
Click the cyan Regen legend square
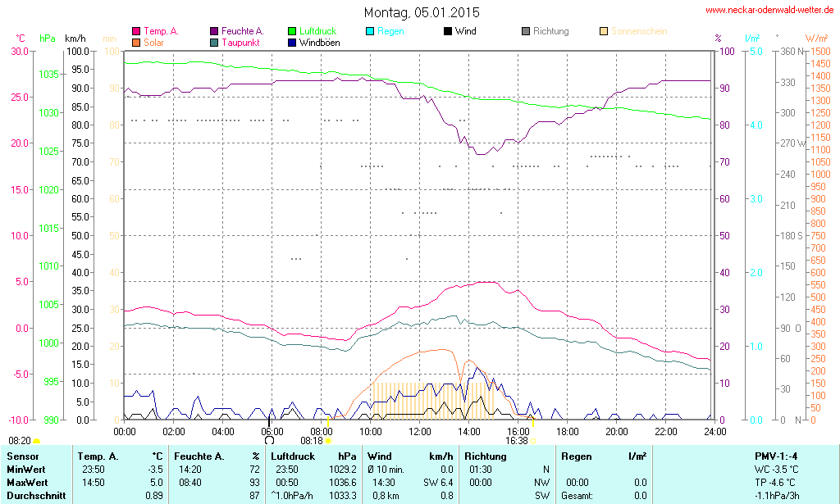tap(370, 32)
